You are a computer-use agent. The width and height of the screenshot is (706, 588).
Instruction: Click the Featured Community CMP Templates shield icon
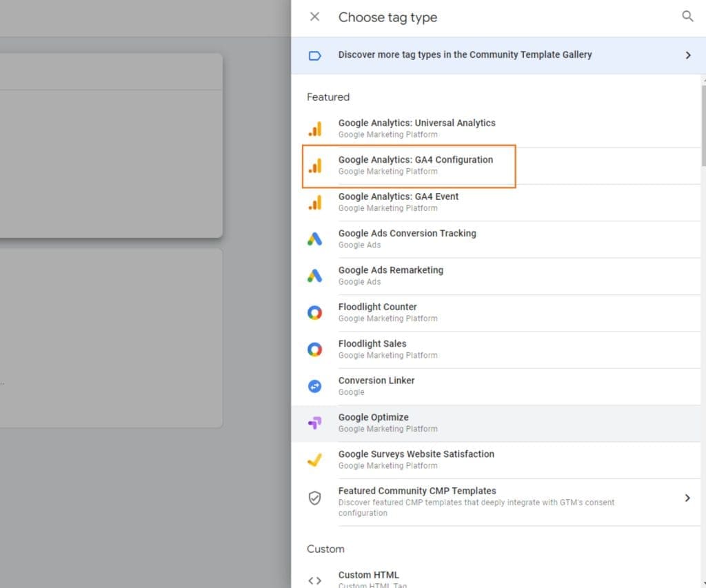point(315,498)
